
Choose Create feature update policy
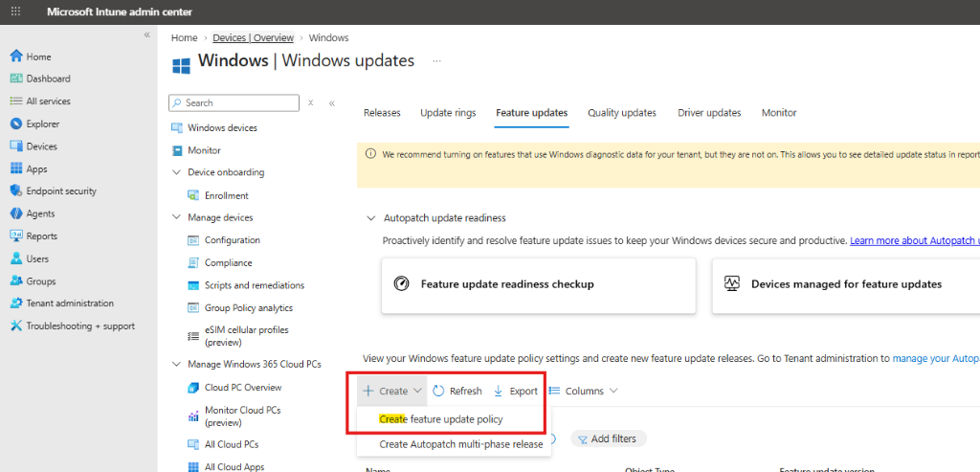pos(441,419)
